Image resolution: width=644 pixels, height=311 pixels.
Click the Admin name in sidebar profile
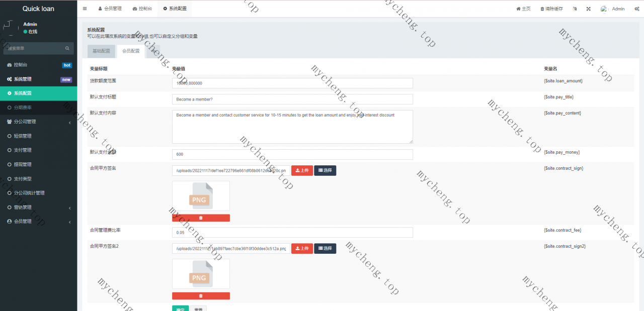coord(30,24)
